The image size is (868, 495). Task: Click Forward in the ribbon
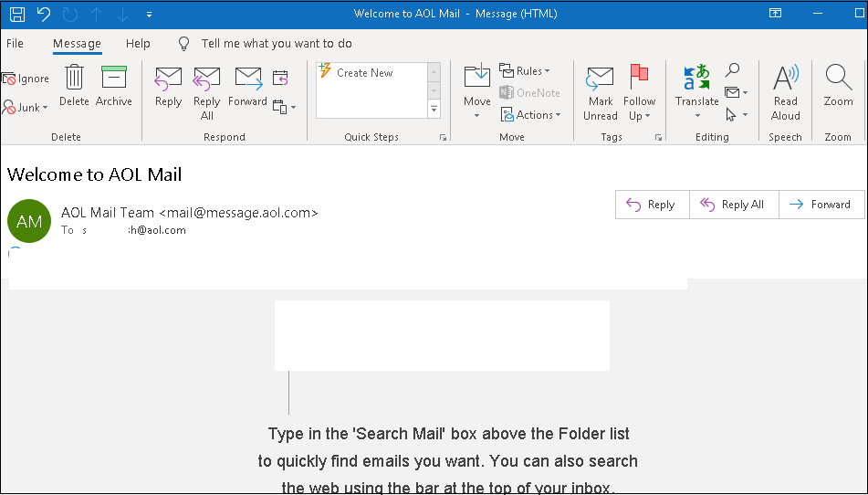(x=247, y=87)
